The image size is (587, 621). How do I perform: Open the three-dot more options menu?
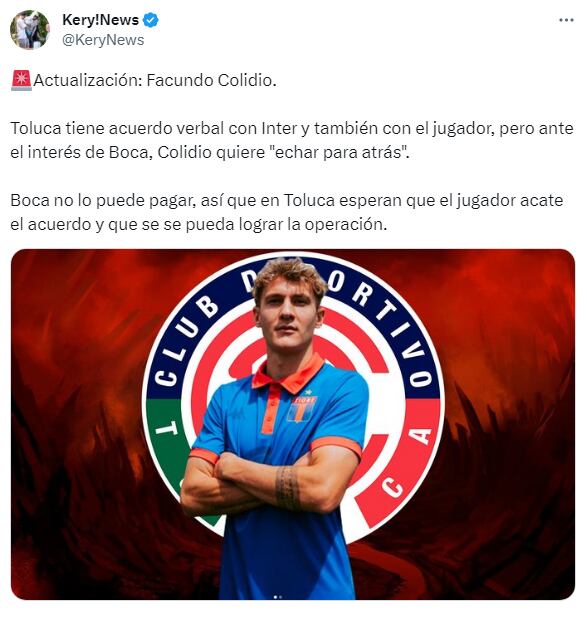click(x=566, y=20)
